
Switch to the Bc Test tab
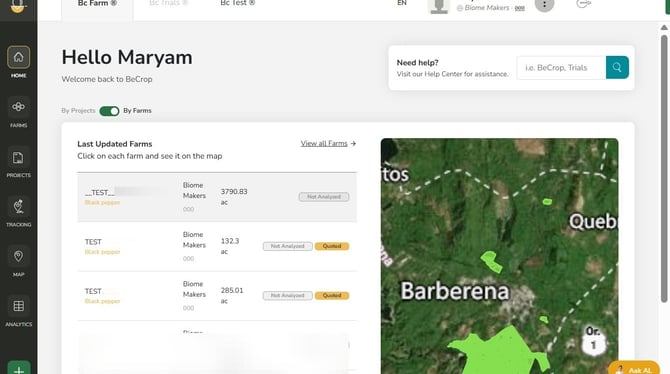click(x=238, y=3)
